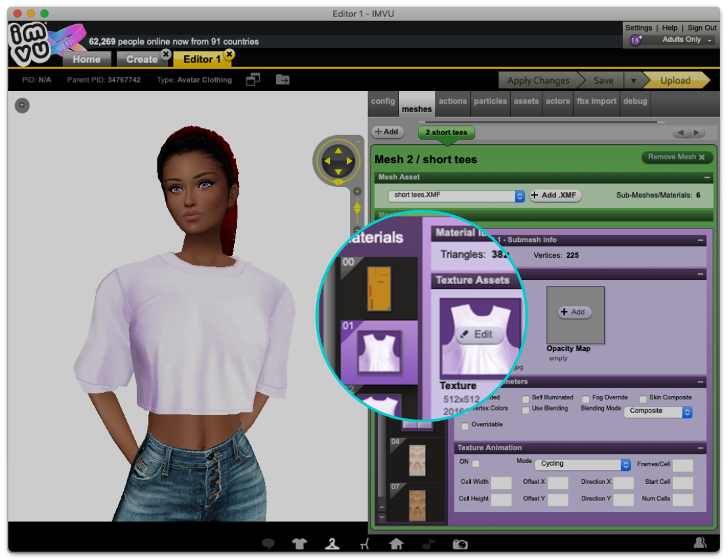Select material 07 thumbnail

pos(417,505)
